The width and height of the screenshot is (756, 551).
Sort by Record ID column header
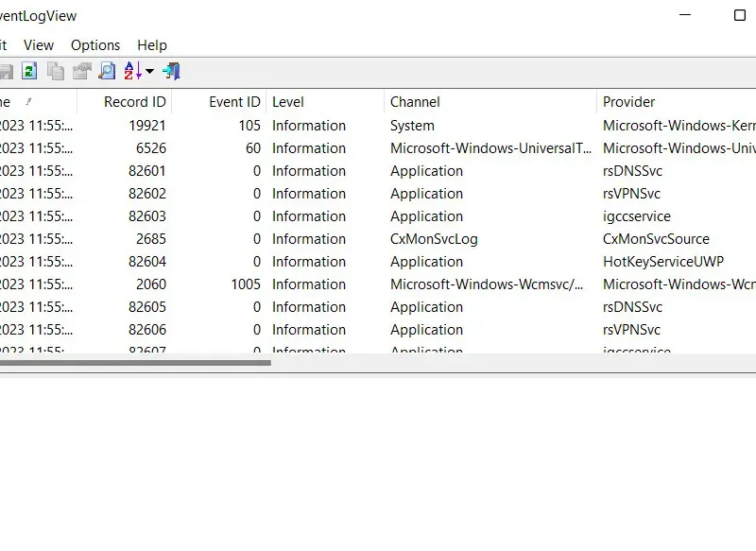coord(125,102)
